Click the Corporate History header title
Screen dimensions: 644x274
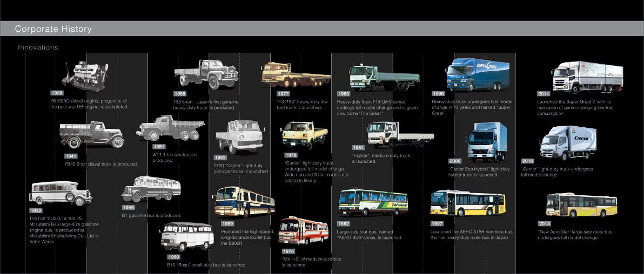(53, 29)
